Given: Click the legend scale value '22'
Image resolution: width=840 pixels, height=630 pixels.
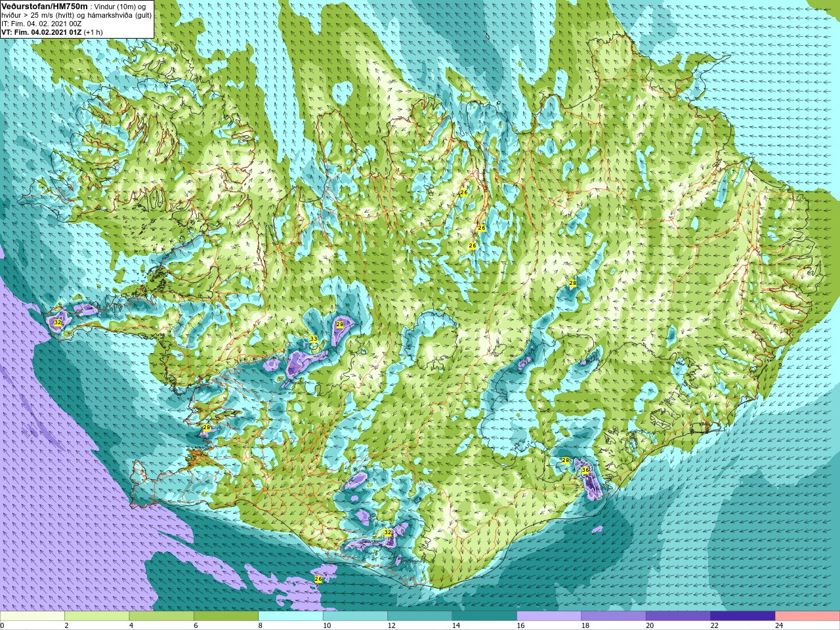Looking at the screenshot, I should pyautogui.click(x=714, y=625).
